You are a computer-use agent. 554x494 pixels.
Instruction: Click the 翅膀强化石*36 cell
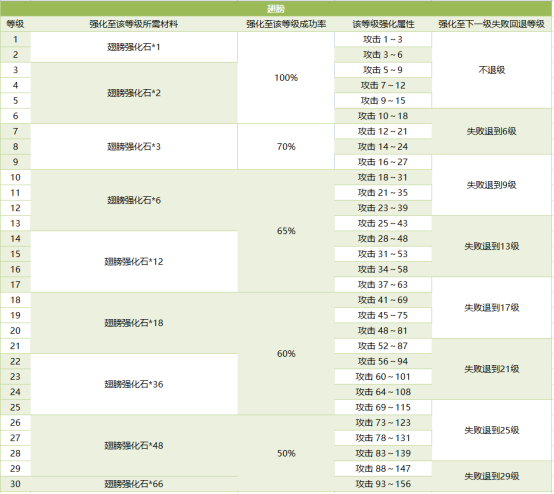134,384
